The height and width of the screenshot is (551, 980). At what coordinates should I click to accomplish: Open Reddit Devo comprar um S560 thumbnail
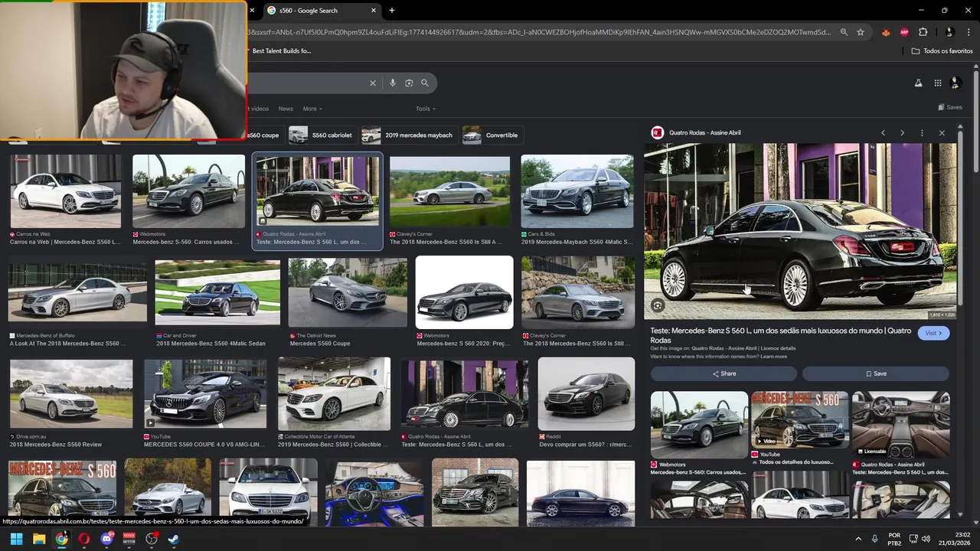coord(586,394)
